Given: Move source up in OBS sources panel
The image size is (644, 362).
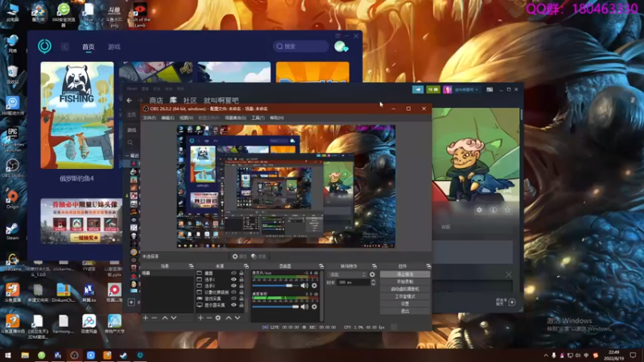Looking at the screenshot, I should point(229,318).
